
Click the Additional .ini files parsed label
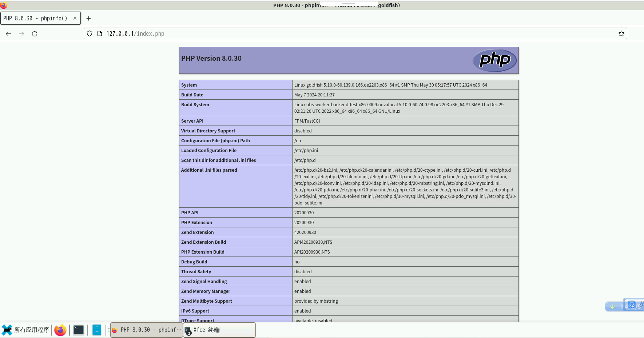click(x=209, y=170)
